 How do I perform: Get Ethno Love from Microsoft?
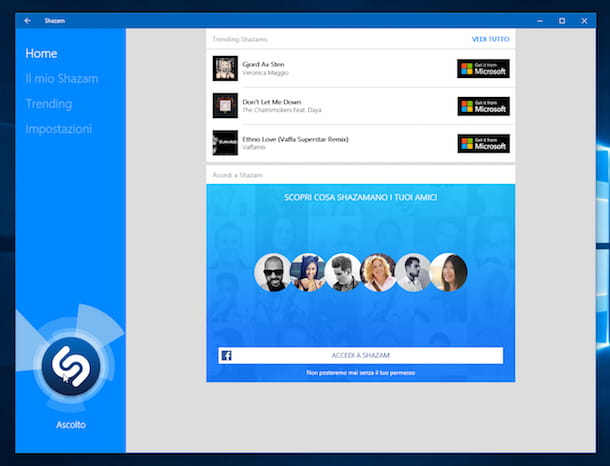click(484, 144)
